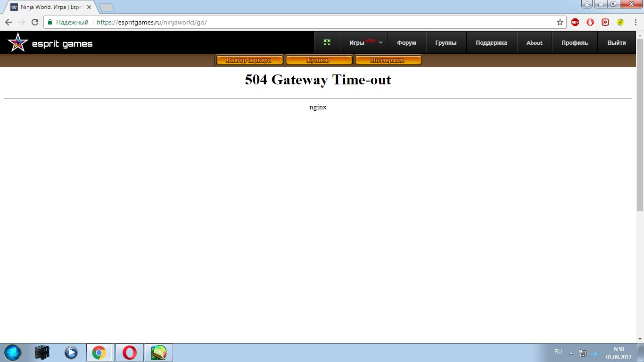Viewport: 644px width, 362px height.
Task: Click the Купить button
Action: (x=318, y=60)
